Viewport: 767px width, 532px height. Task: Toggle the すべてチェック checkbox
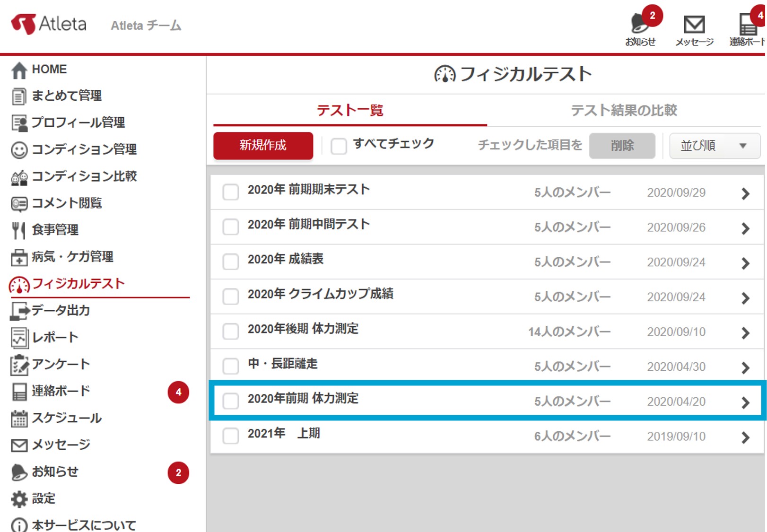339,146
